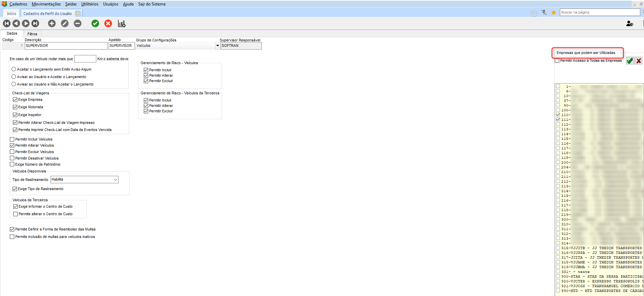Open Movimentações menu
Image resolution: width=644 pixels, height=296 pixels.
46,4
